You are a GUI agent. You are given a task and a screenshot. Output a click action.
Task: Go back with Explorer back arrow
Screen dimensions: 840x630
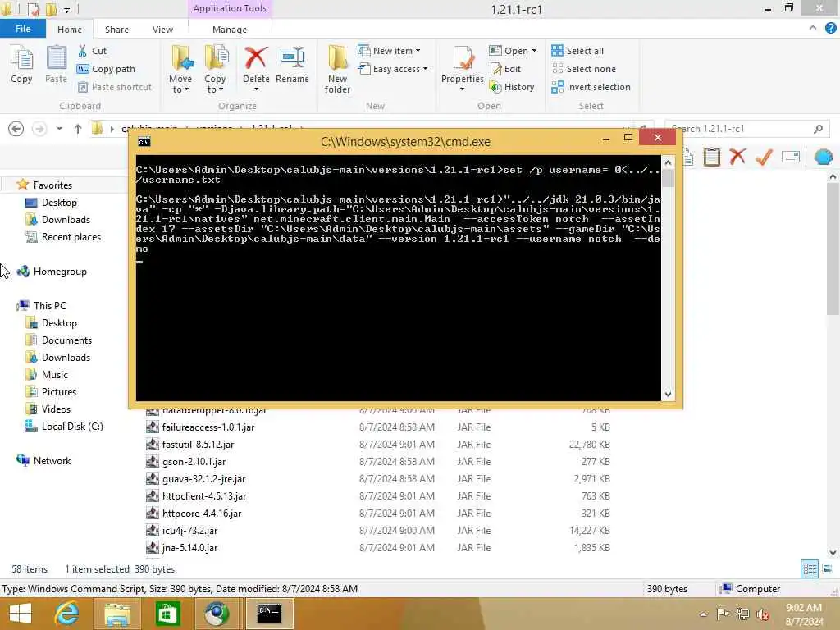16,129
